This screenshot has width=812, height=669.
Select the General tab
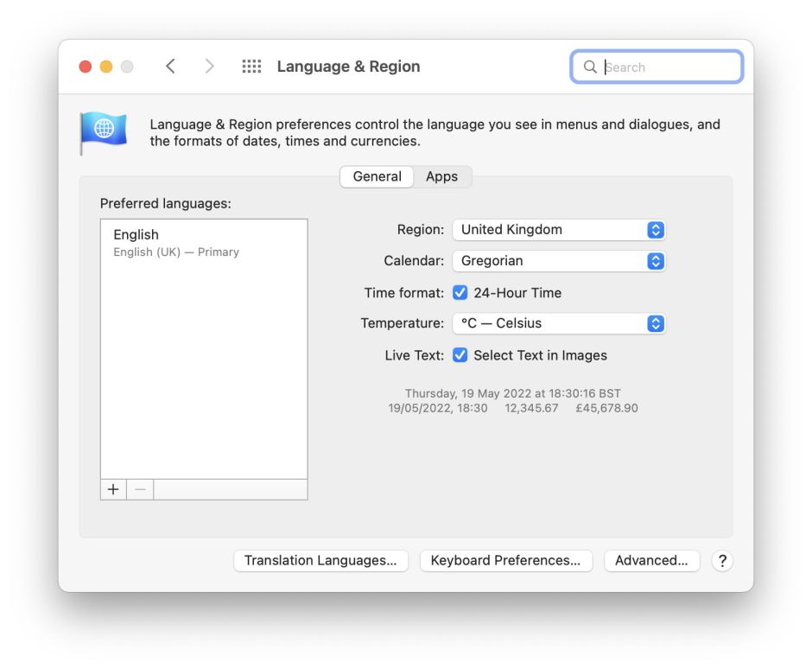click(x=377, y=176)
